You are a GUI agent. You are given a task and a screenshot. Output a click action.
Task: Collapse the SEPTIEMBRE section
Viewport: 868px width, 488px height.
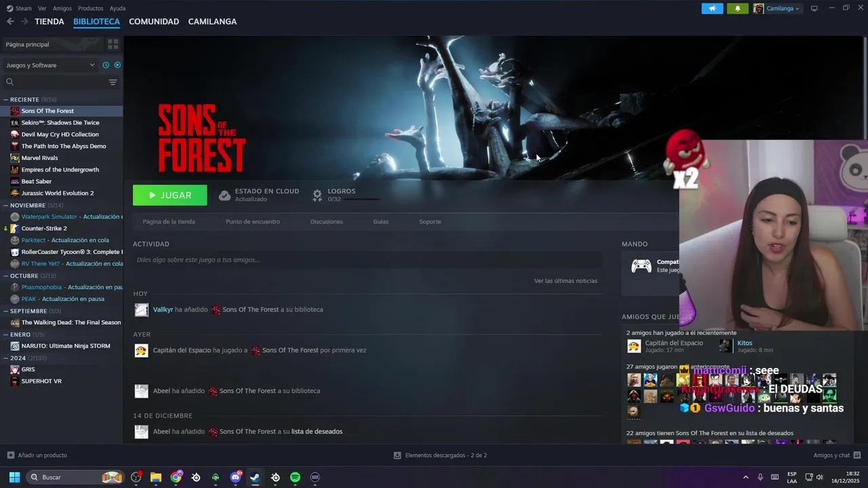click(6, 311)
